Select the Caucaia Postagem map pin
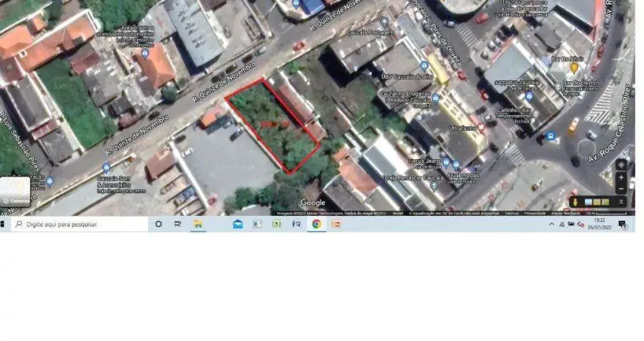Viewport: 644px width, 341px height. (385, 23)
